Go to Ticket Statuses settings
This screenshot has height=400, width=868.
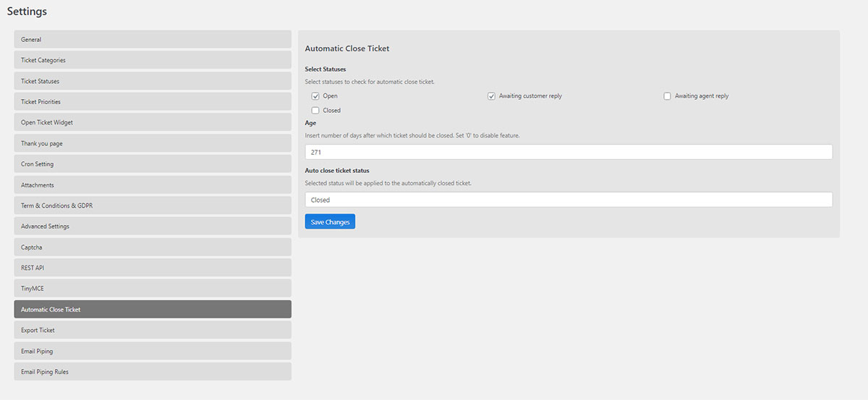point(153,81)
